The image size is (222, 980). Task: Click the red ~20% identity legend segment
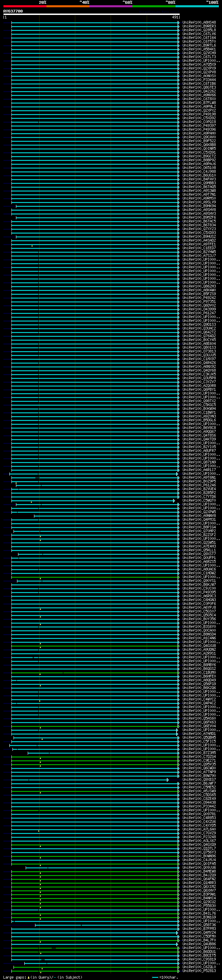pos(25,7)
